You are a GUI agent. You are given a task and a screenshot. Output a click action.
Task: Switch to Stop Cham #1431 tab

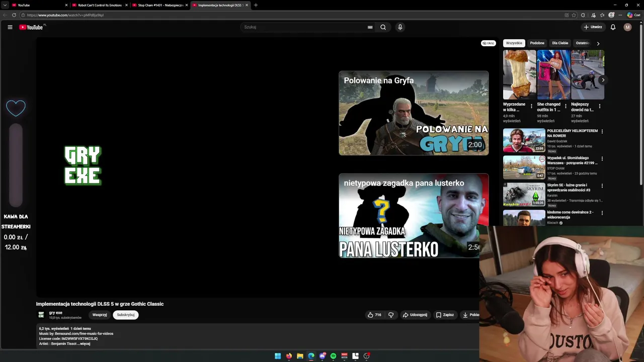tap(160, 5)
